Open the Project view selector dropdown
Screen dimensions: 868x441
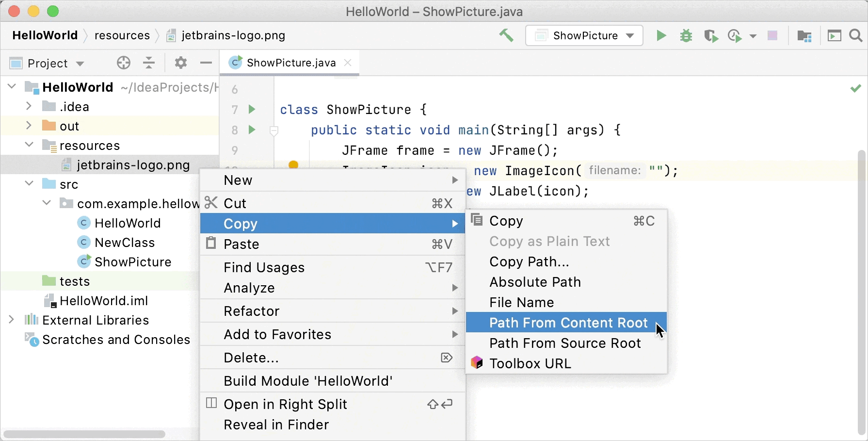pyautogui.click(x=48, y=64)
